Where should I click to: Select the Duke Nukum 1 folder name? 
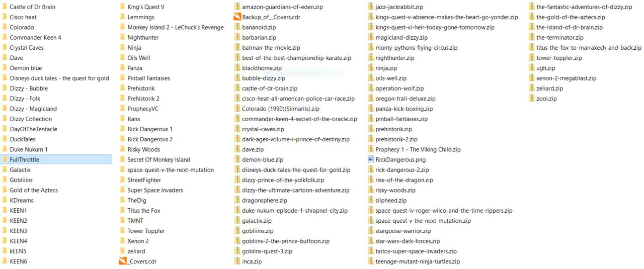[29, 149]
